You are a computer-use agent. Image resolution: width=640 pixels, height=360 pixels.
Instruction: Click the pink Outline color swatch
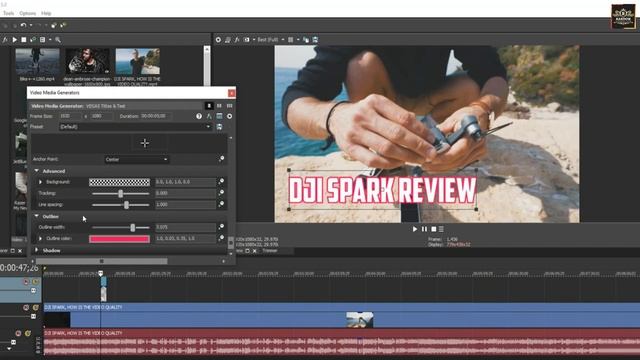[x=119, y=239]
